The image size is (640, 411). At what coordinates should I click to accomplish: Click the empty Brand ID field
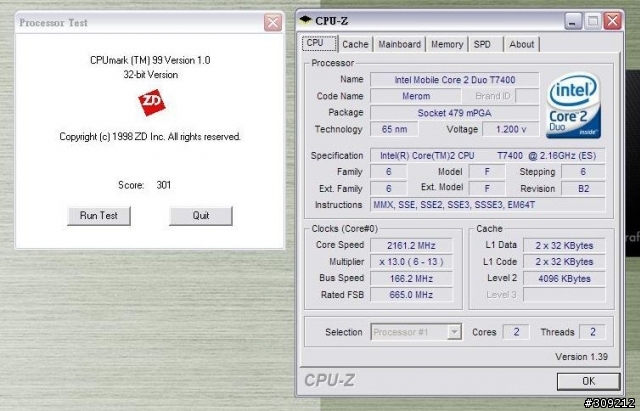pyautogui.click(x=527, y=96)
